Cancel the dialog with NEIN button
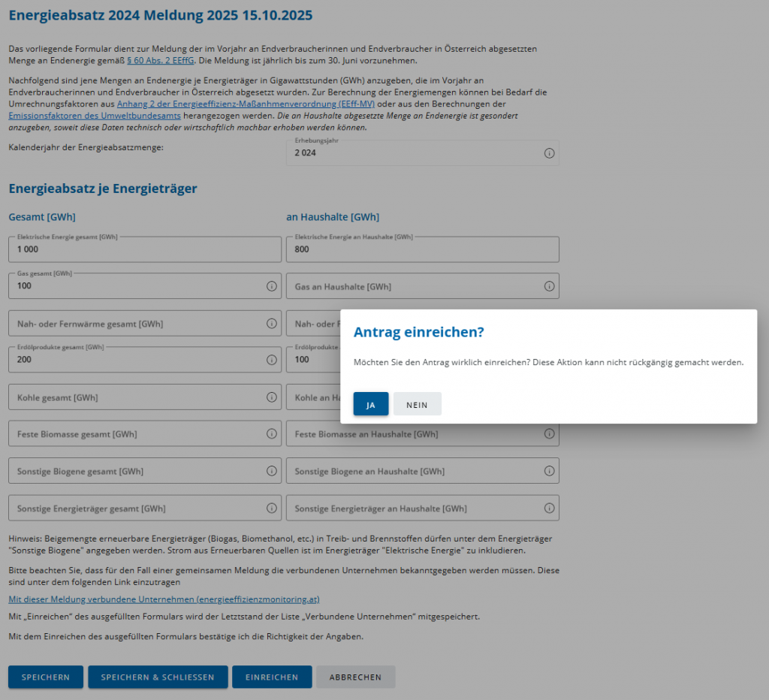This screenshot has height=700, width=769. tap(417, 404)
